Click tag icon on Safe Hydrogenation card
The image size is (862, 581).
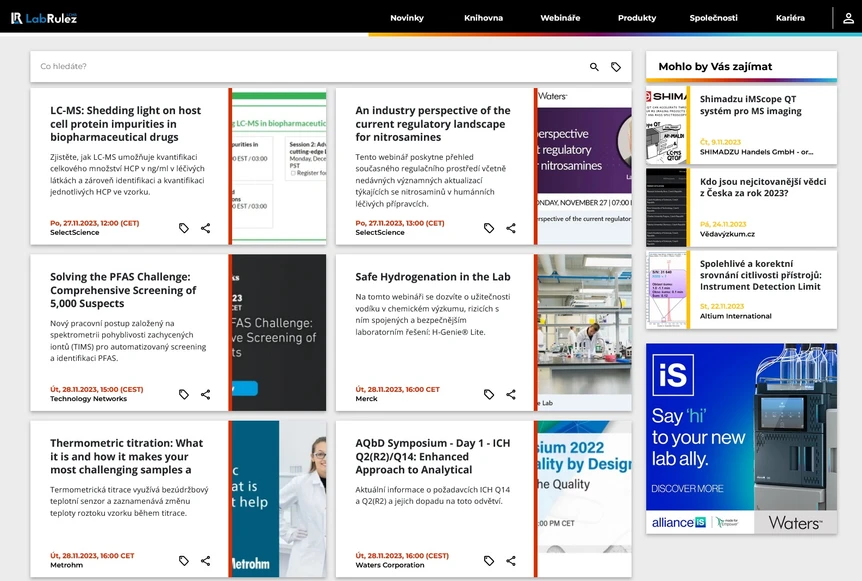tap(489, 394)
